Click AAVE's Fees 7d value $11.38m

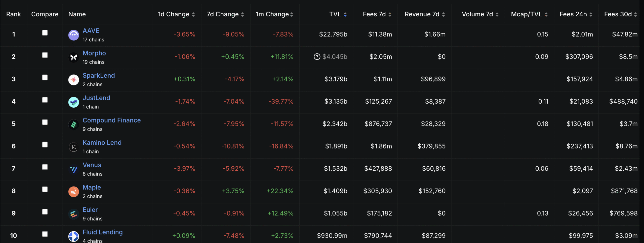380,34
